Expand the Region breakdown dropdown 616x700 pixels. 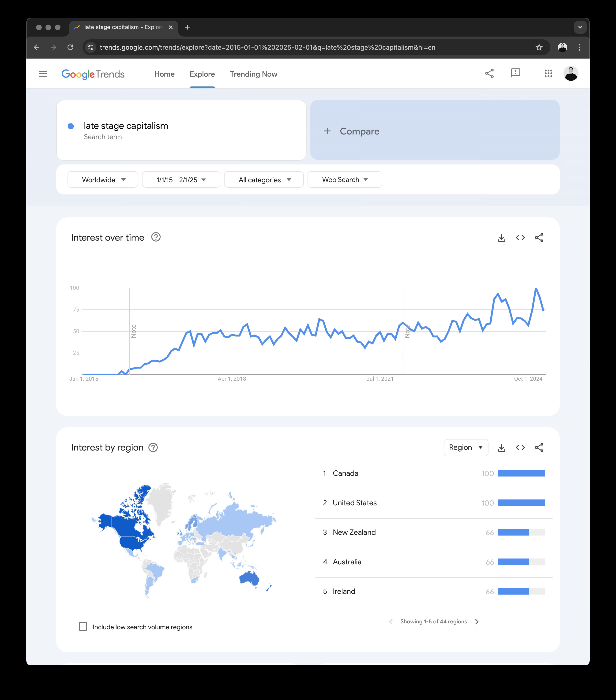tap(466, 448)
